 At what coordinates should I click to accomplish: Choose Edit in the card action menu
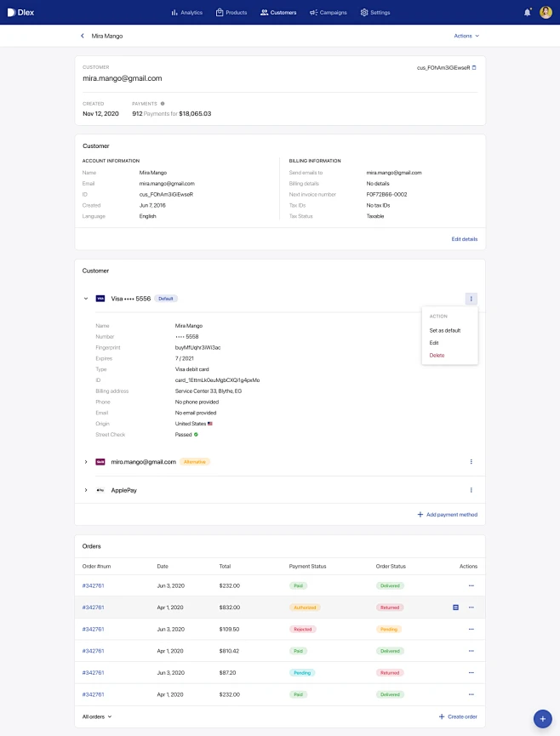point(434,343)
